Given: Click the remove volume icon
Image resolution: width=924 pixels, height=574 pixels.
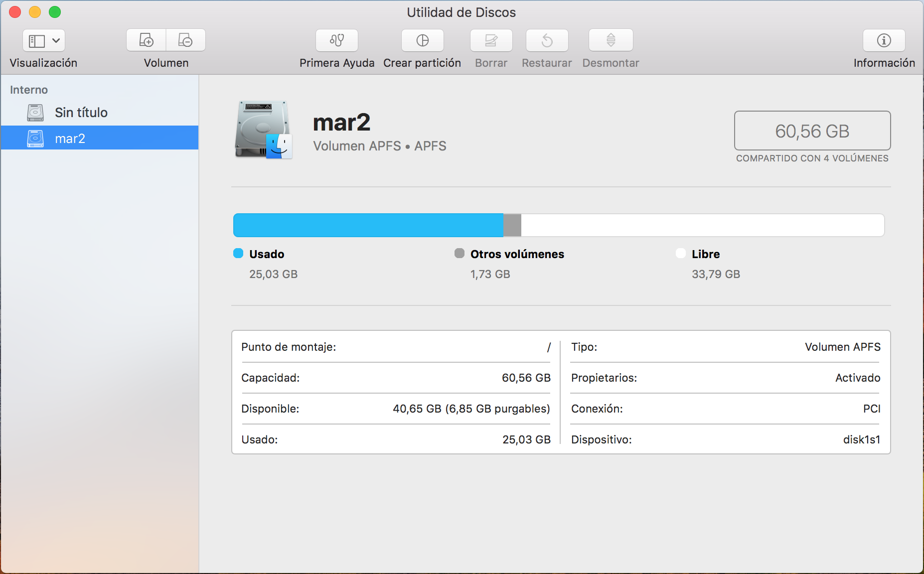Looking at the screenshot, I should pyautogui.click(x=185, y=40).
